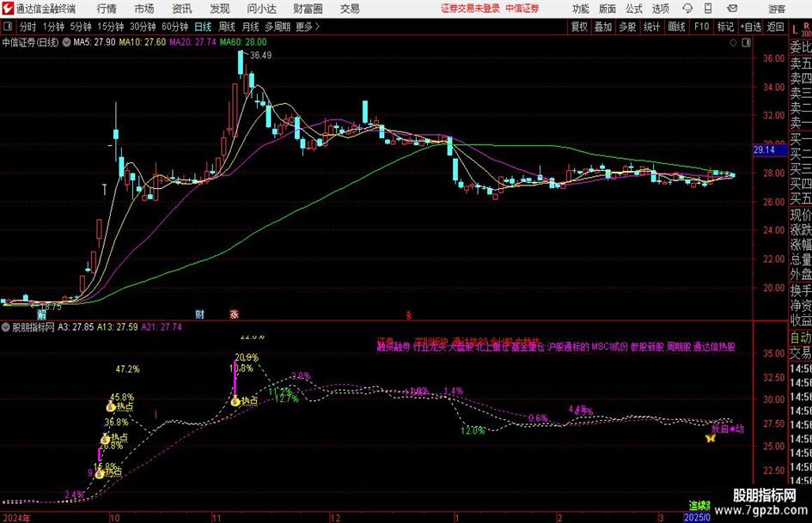
Task: Open the 问小达 menu
Action: pyautogui.click(x=261, y=9)
